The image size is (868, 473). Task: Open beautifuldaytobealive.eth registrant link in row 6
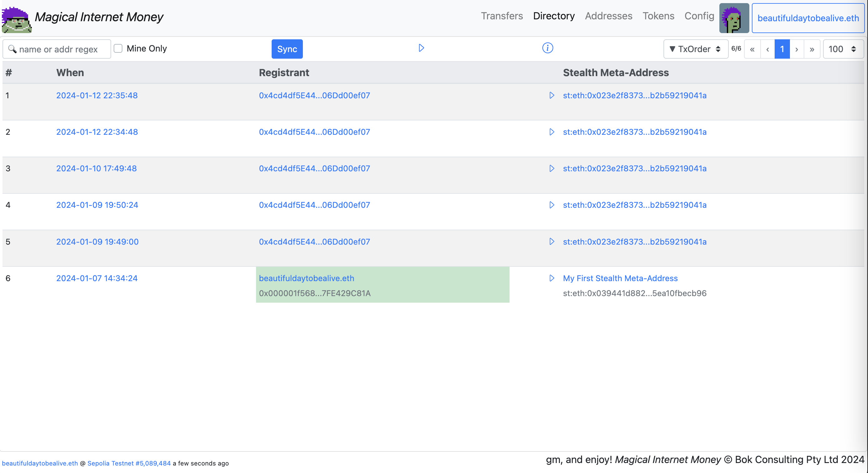pos(306,278)
